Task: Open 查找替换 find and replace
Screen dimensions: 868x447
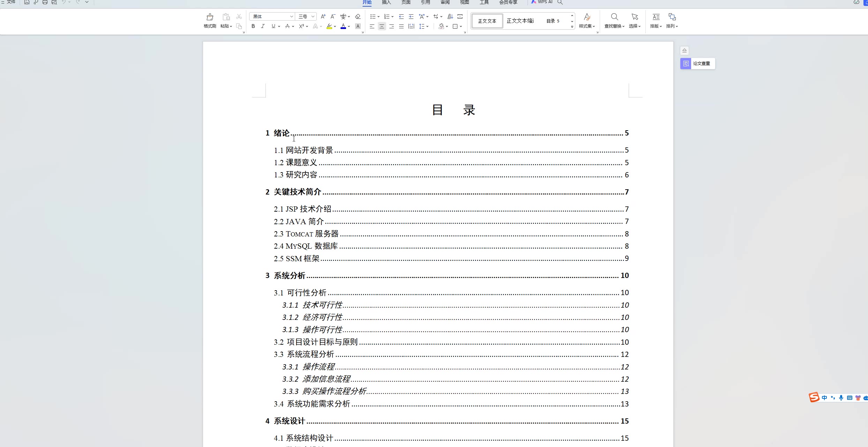Action: click(x=614, y=21)
